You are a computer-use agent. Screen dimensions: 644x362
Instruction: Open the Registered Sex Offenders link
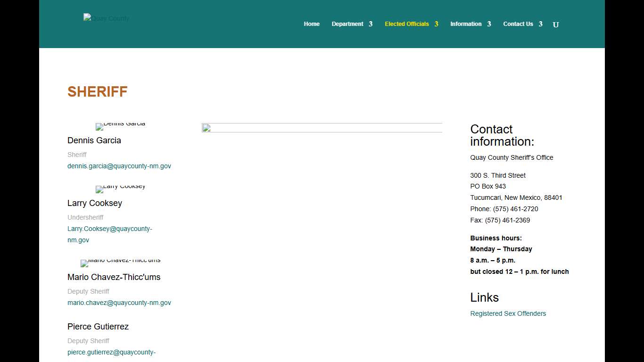(508, 313)
